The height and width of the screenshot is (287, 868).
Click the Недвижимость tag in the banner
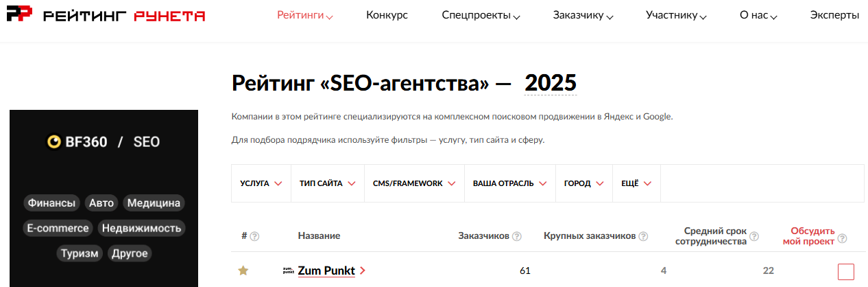coord(141,228)
